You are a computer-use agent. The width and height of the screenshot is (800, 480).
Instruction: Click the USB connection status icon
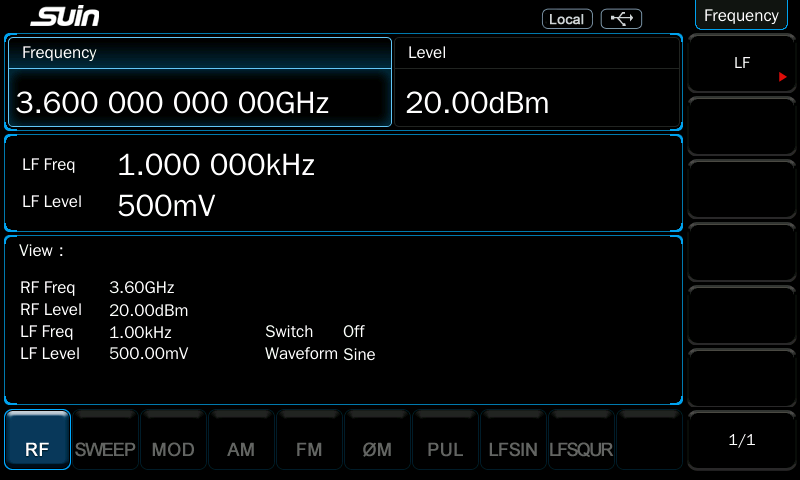point(621,19)
